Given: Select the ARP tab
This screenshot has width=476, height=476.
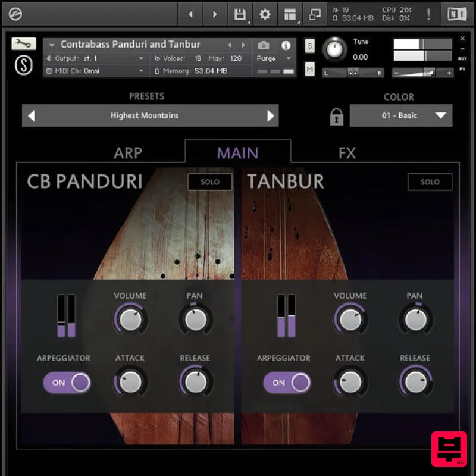Looking at the screenshot, I should [127, 153].
